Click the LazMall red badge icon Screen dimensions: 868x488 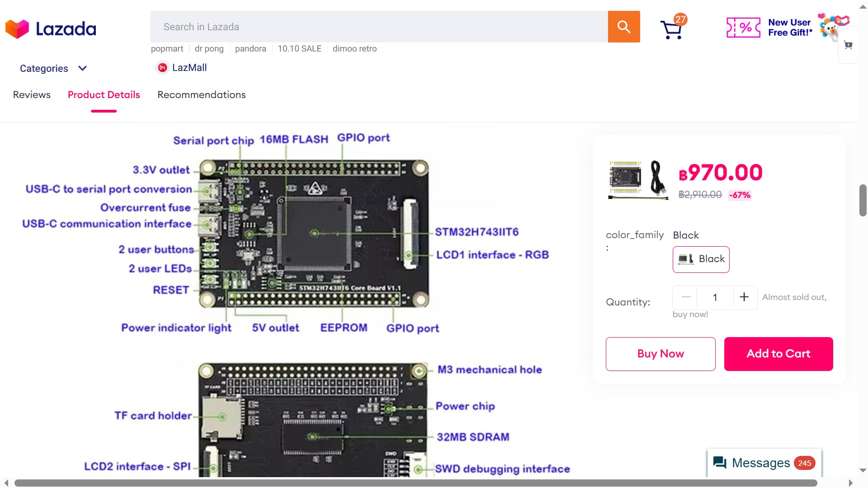point(162,68)
